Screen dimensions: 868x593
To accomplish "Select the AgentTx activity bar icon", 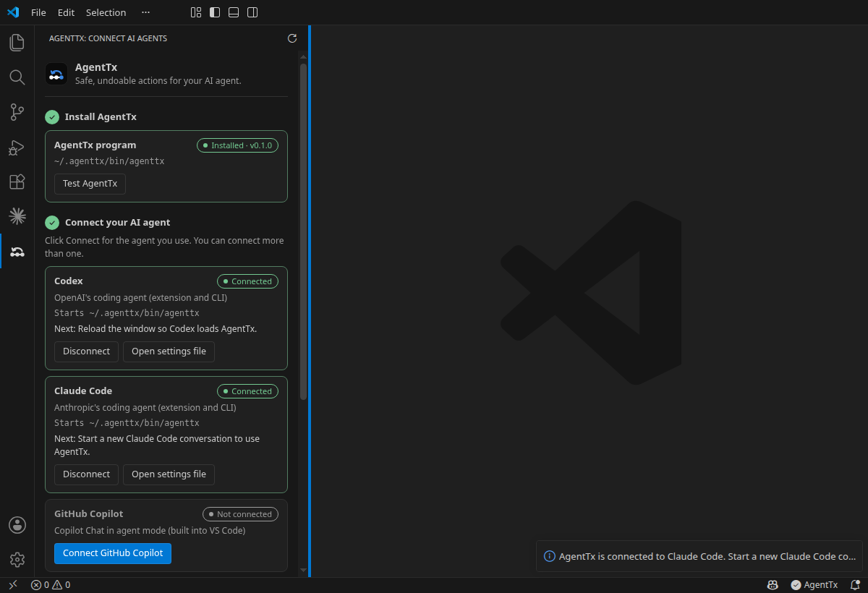I will [17, 252].
